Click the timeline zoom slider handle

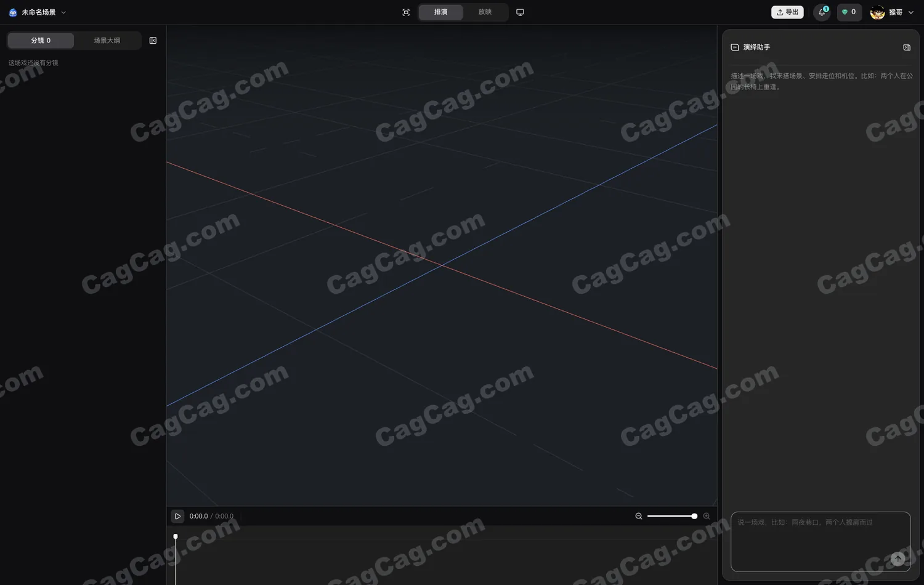pos(694,516)
